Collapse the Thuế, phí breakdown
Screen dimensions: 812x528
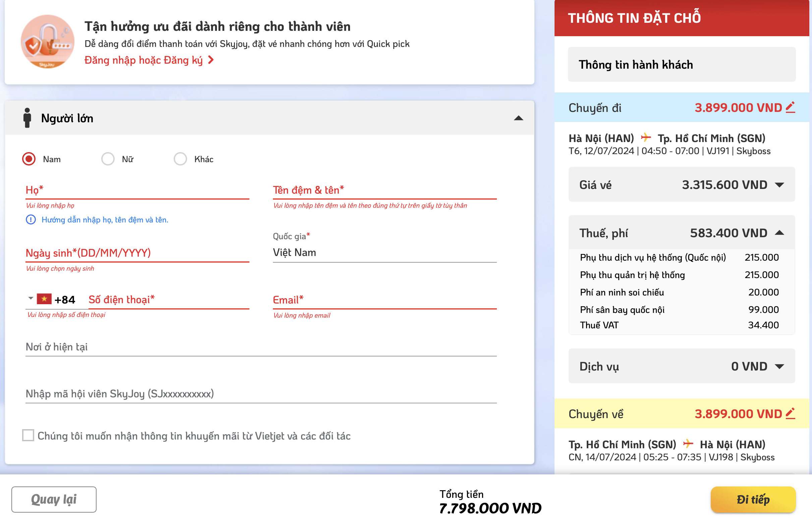(x=779, y=233)
